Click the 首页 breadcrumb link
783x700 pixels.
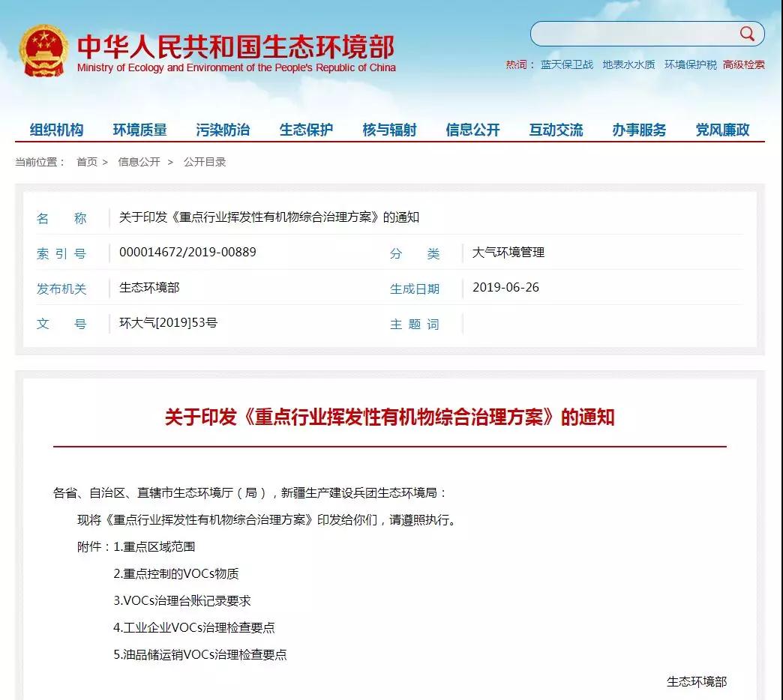(x=87, y=162)
